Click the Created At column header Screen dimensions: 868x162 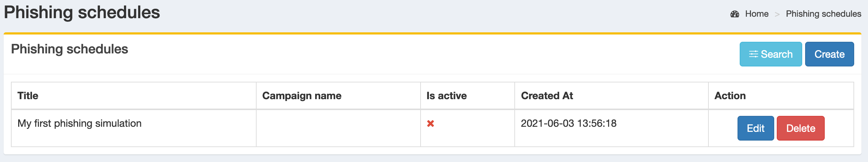547,96
